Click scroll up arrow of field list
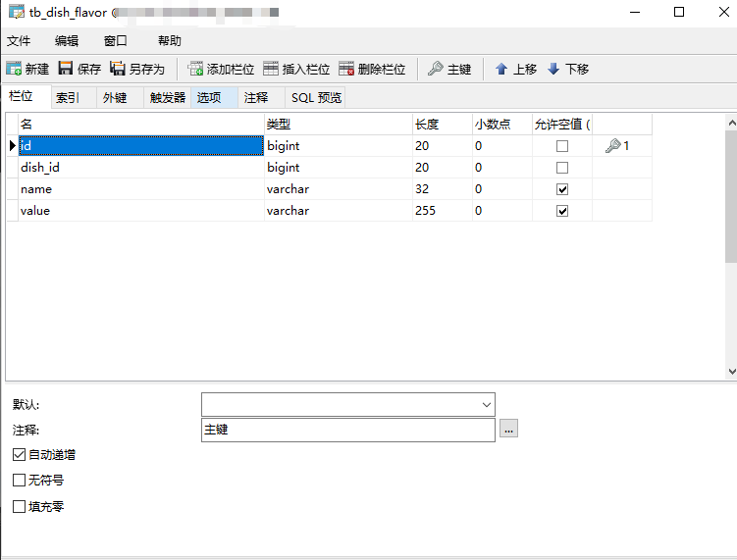 pyautogui.click(x=731, y=124)
